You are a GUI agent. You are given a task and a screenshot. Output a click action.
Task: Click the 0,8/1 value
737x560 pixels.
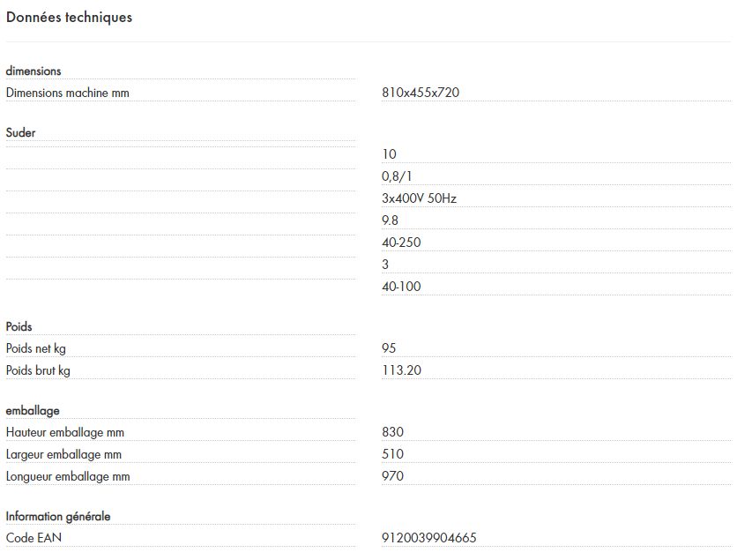click(x=397, y=176)
